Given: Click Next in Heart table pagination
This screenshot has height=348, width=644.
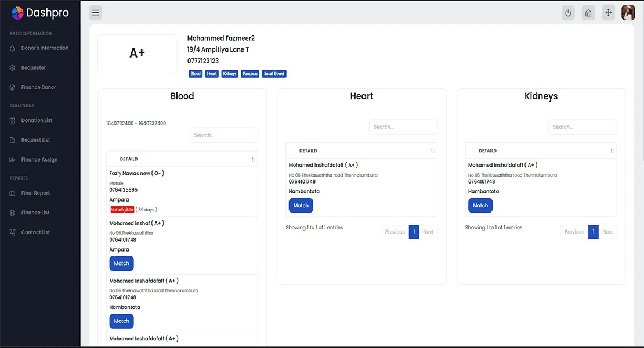Looking at the screenshot, I should [428, 232].
